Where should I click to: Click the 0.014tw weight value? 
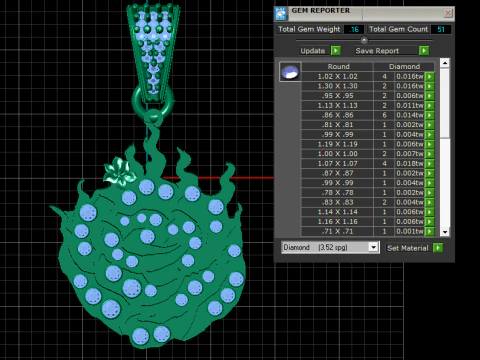coord(410,115)
